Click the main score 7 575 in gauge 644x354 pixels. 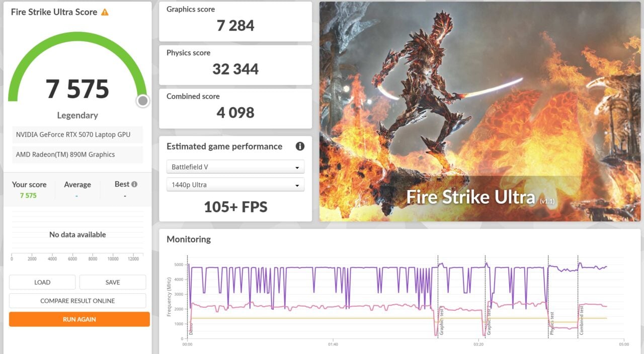(77, 89)
